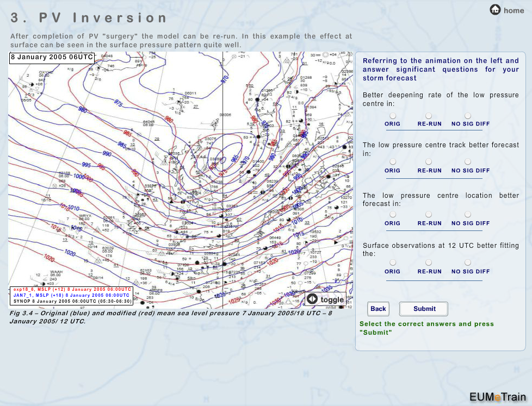Select RE-RUN for 12 UTC surface observations
The width and height of the screenshot is (532, 406).
coord(429,263)
